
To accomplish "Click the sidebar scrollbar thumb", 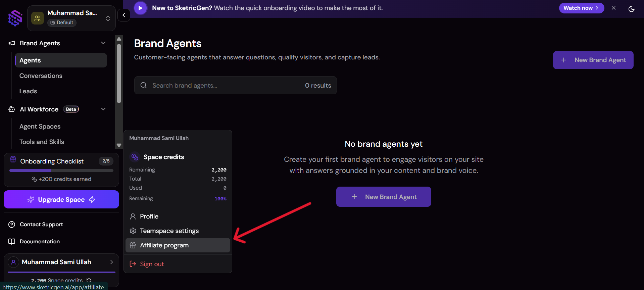I will [x=119, y=73].
